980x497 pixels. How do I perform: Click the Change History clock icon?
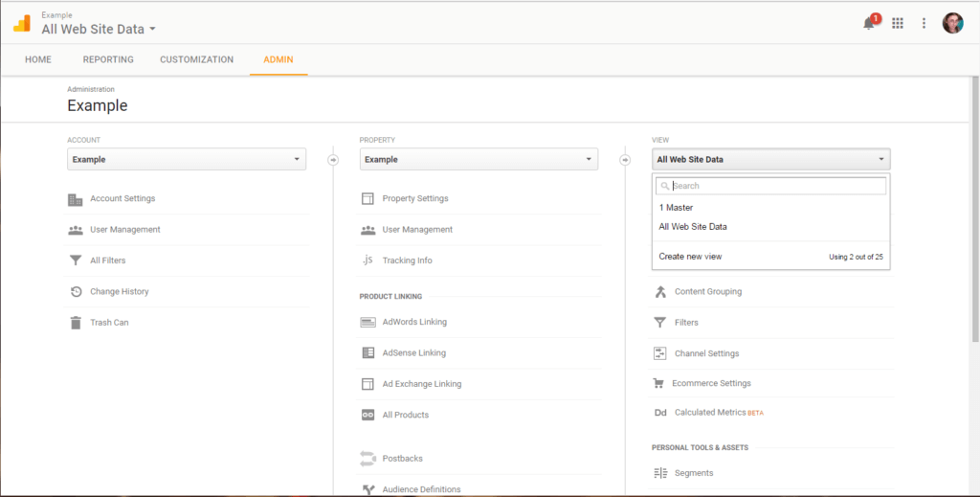(76, 291)
